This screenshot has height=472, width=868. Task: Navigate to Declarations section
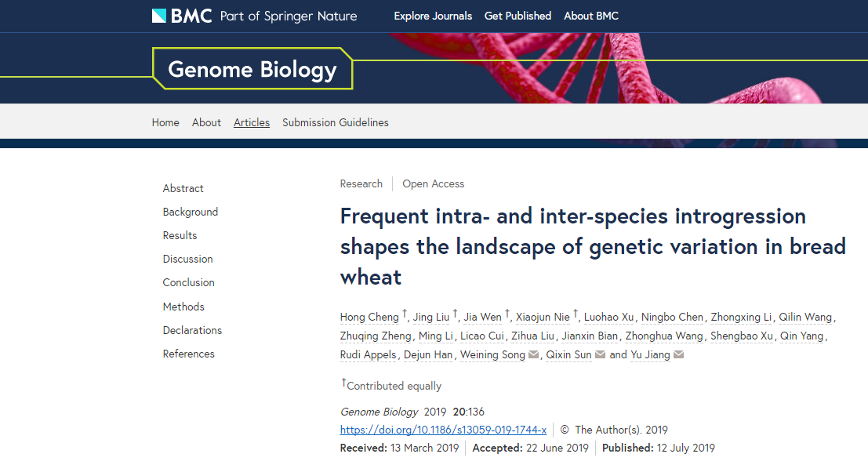coord(192,330)
